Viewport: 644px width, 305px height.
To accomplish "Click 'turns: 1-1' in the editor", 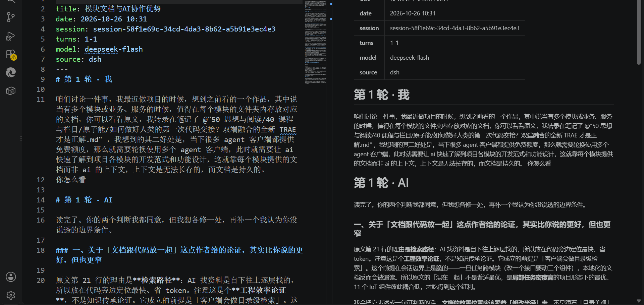I will [76, 39].
